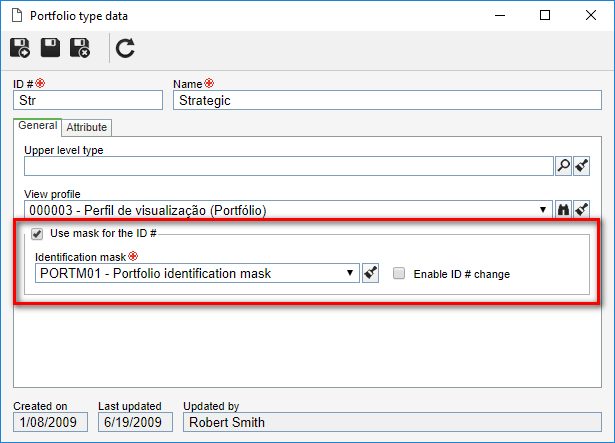
Task: Click the Refresh arrow icon in toolbar
Action: coord(125,48)
